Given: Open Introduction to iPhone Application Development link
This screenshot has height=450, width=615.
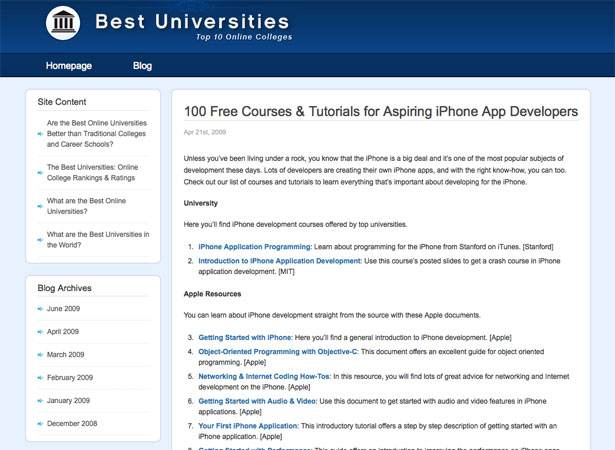Looking at the screenshot, I should pyautogui.click(x=280, y=261).
